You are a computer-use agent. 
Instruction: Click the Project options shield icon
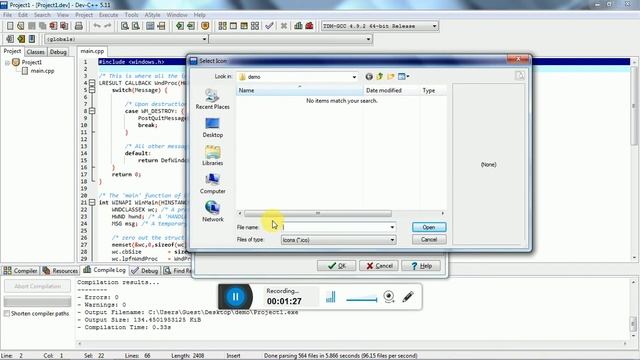tap(205, 26)
